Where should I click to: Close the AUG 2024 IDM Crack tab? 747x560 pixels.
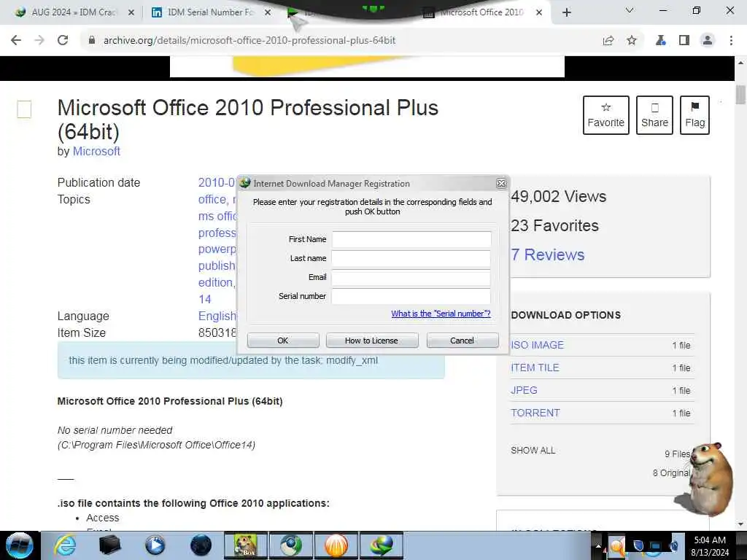click(x=131, y=12)
